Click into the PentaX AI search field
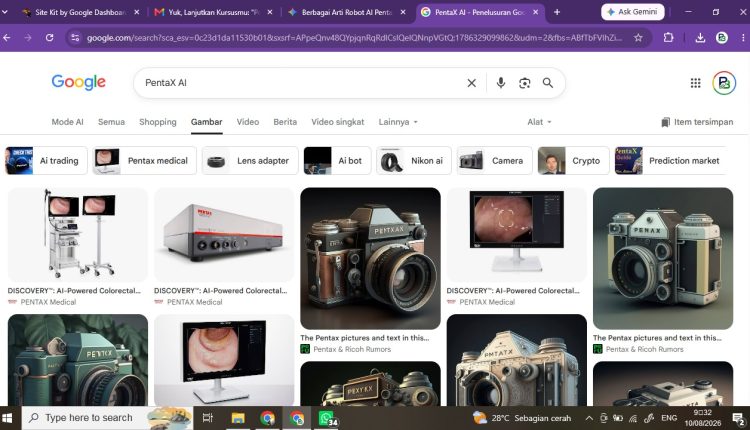The image size is (750, 430). click(301, 83)
